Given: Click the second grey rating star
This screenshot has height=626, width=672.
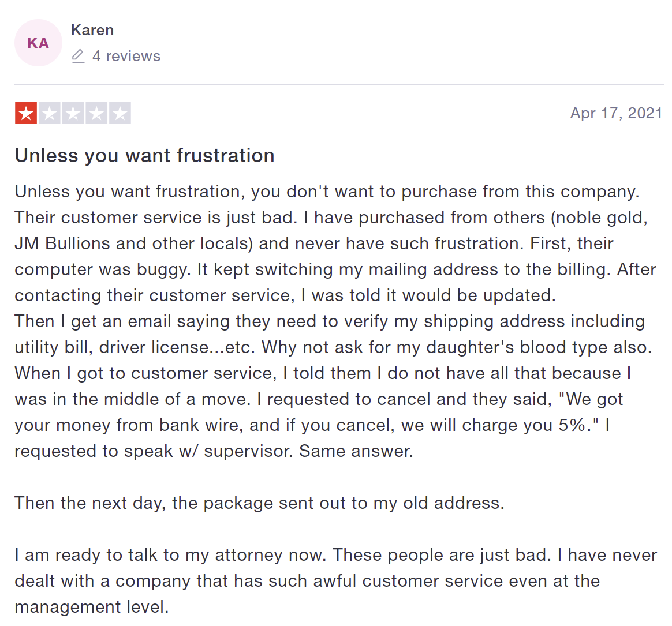Looking at the screenshot, I should 49,114.
